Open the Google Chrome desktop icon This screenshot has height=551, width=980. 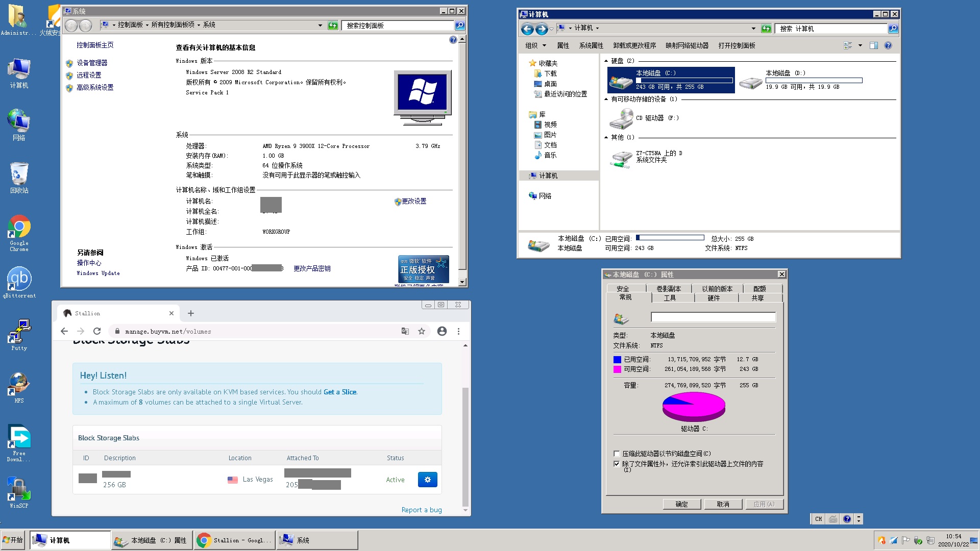(19, 233)
